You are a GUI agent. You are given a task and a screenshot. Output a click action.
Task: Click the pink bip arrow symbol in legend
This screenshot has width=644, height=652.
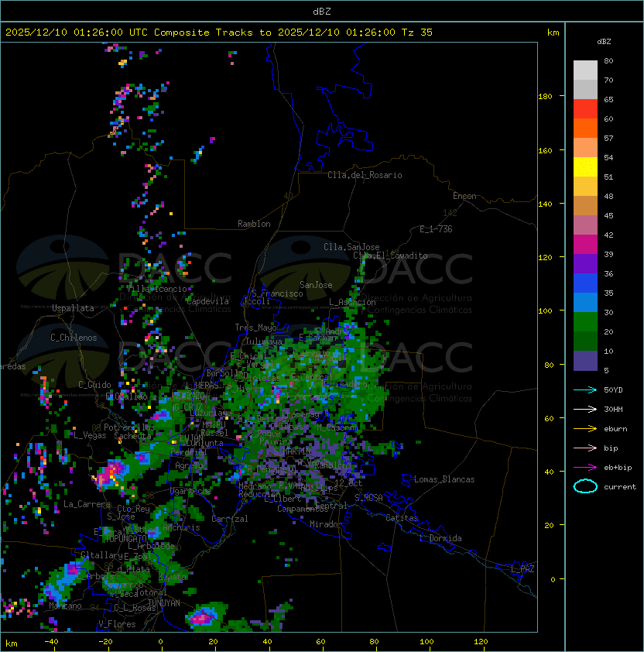585,448
